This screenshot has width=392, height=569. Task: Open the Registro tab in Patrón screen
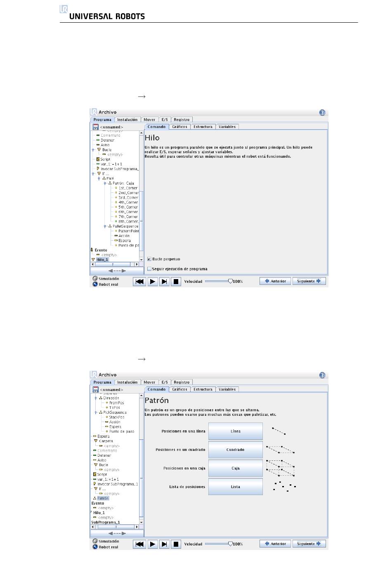coord(182,382)
